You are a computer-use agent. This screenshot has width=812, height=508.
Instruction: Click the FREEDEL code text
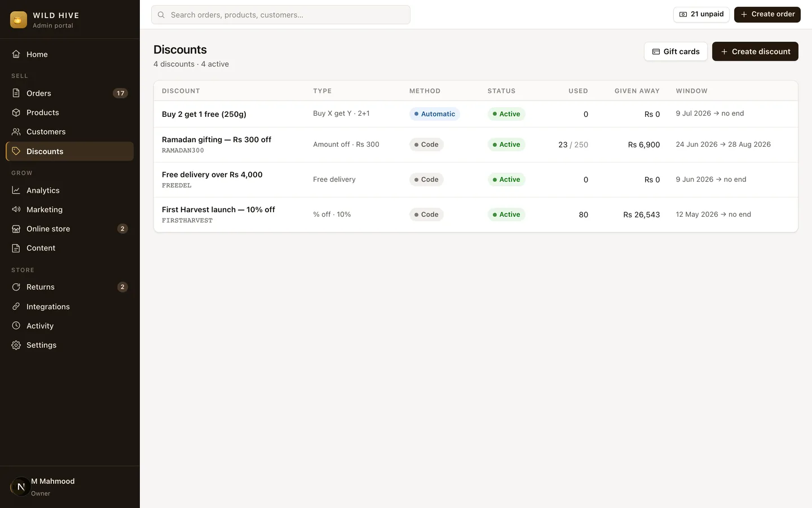coord(176,186)
